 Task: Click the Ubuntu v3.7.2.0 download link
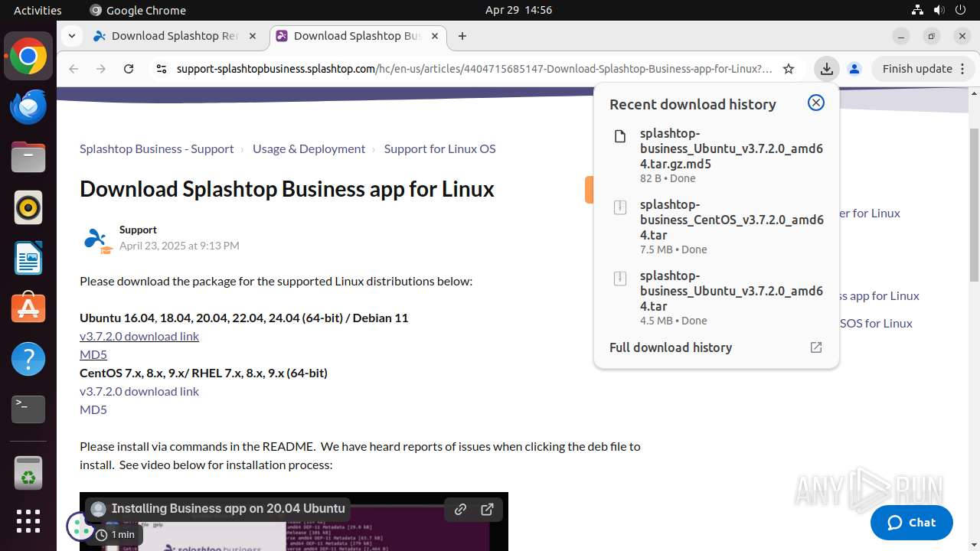pyautogui.click(x=139, y=336)
